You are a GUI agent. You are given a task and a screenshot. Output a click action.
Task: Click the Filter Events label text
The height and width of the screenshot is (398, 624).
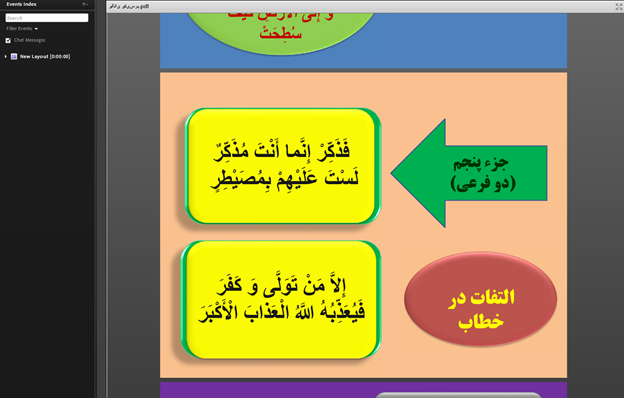(19, 29)
